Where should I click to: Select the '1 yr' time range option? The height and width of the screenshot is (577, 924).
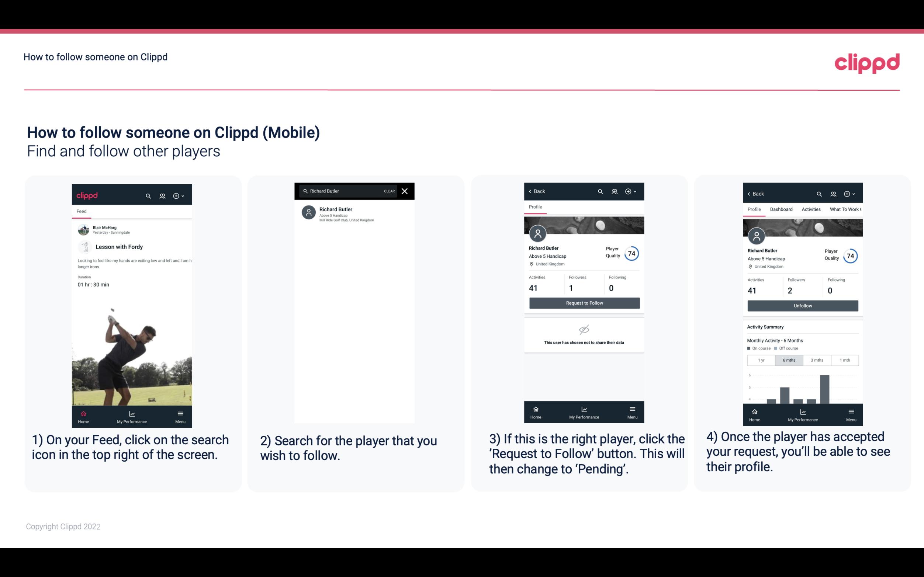tap(761, 359)
